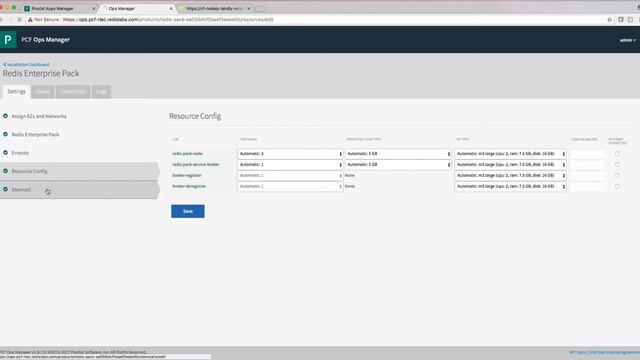Click the green check beside Assign AZs and Networks

tap(5, 116)
